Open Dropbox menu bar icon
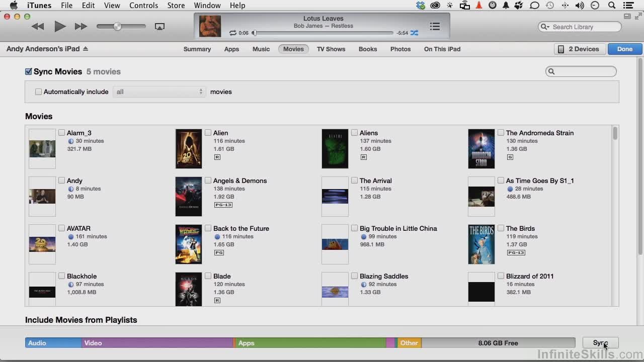The width and height of the screenshot is (644, 362). click(421, 6)
